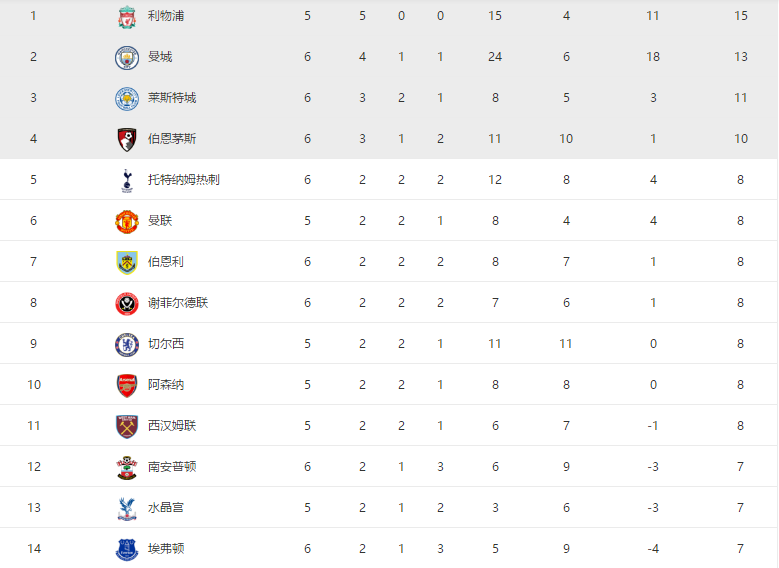Open the 利物浦 team link

point(166,16)
